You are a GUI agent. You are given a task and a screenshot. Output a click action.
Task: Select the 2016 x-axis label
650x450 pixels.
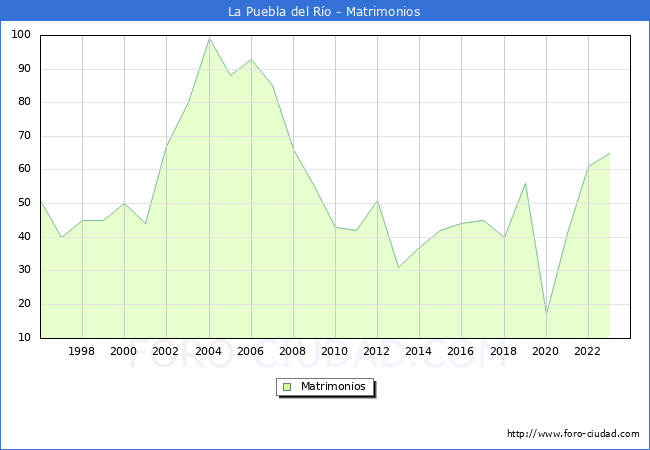460,351
